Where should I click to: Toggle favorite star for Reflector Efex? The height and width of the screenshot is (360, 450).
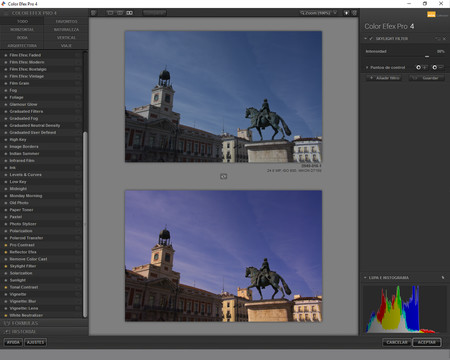tap(6, 252)
